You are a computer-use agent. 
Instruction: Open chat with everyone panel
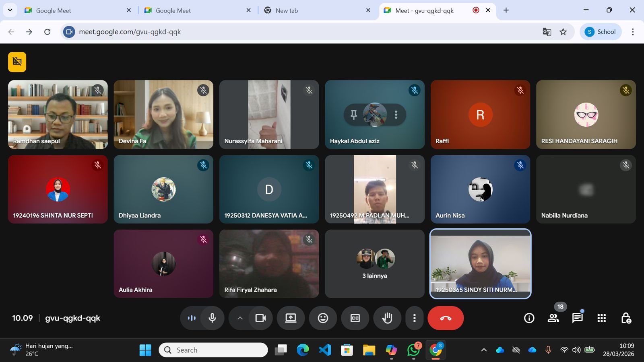click(577, 318)
